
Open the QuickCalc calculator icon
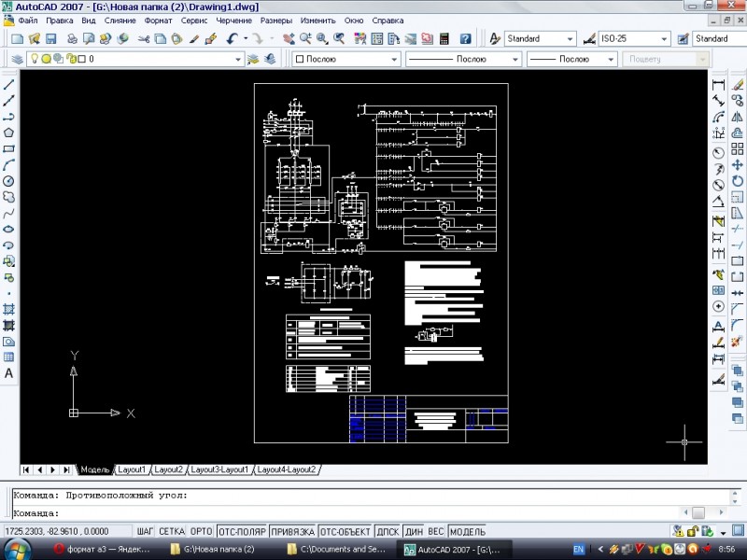tap(444, 39)
